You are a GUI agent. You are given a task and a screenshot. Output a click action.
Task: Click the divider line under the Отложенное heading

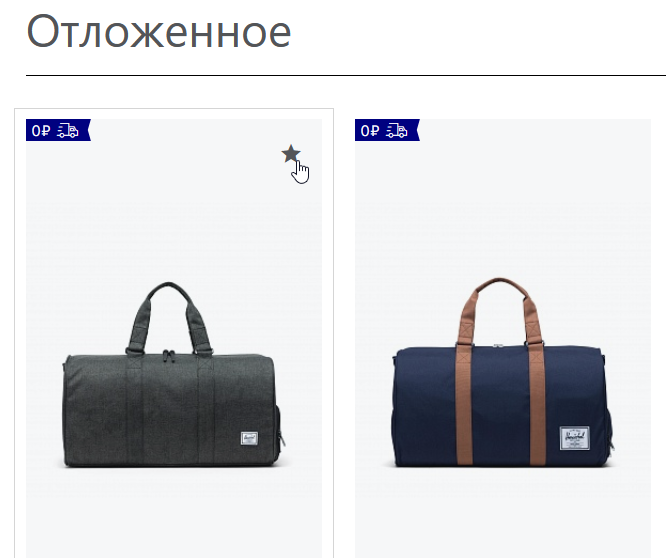click(x=346, y=75)
